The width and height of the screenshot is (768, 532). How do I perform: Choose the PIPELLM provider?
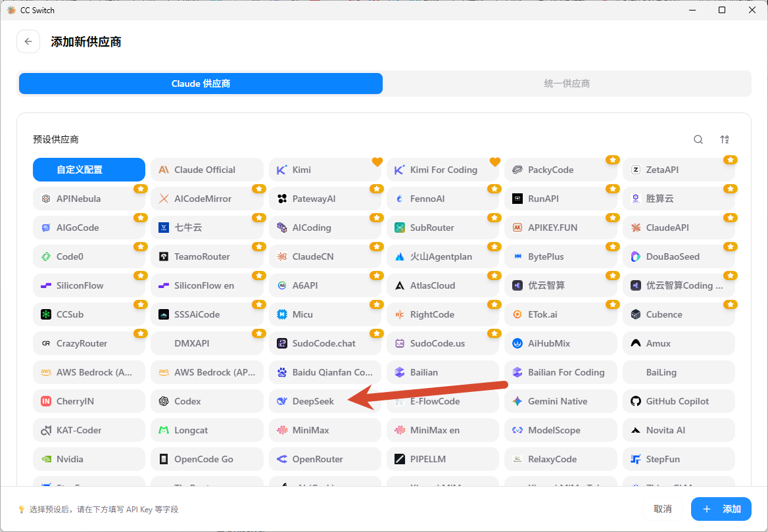point(443,459)
